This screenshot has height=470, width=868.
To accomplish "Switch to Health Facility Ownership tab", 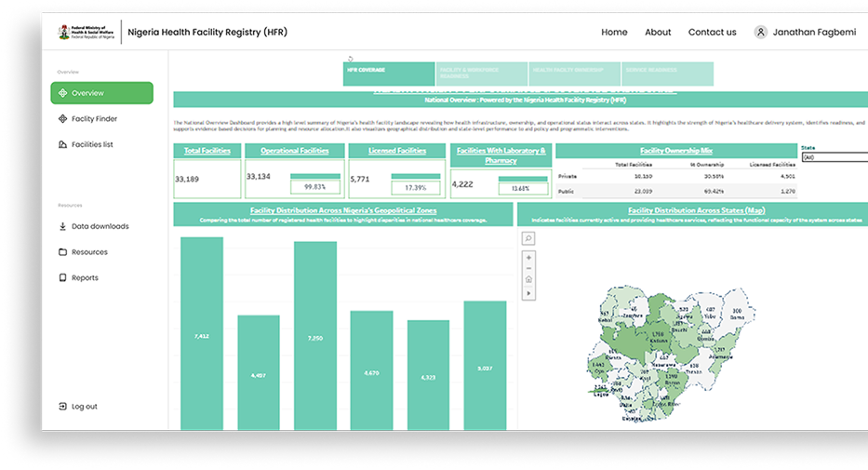I will [x=575, y=74].
